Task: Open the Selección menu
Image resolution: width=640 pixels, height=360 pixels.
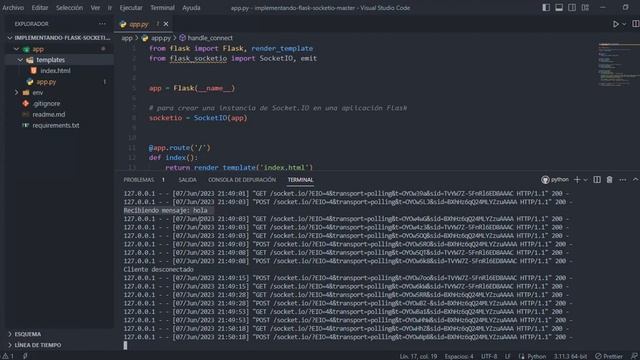Action: pyautogui.click(x=69, y=7)
